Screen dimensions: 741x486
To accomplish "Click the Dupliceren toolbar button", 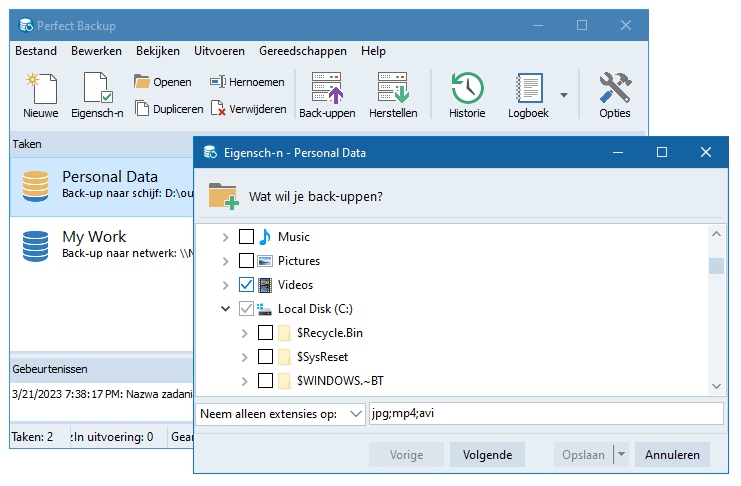I will 169,109.
